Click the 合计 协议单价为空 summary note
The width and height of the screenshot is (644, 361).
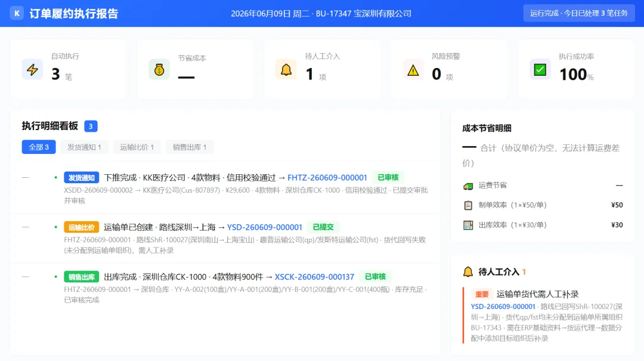click(x=541, y=155)
